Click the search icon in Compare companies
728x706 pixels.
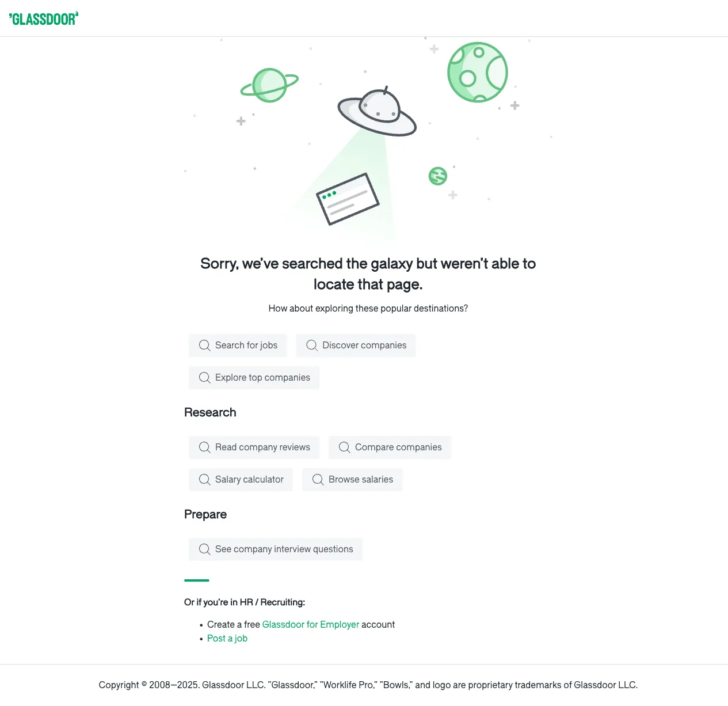coord(344,447)
